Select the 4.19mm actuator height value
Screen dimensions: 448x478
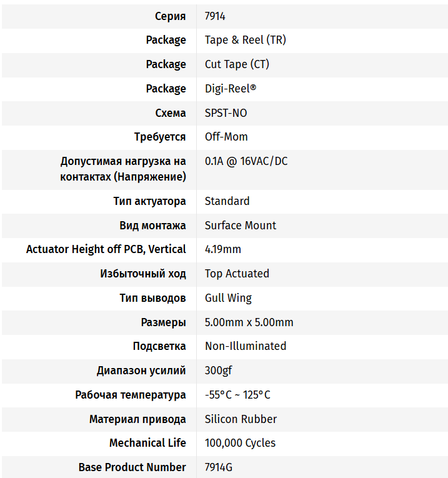tap(223, 249)
